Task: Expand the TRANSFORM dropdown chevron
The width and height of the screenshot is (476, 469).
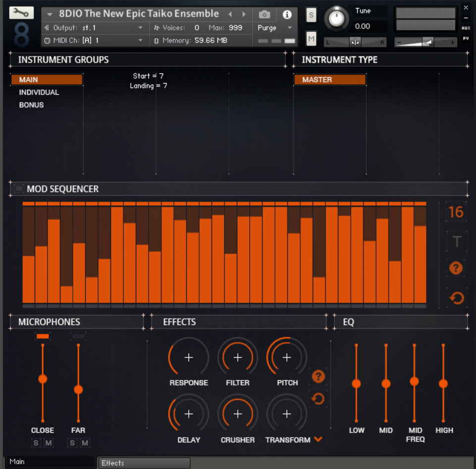Action: (x=318, y=439)
